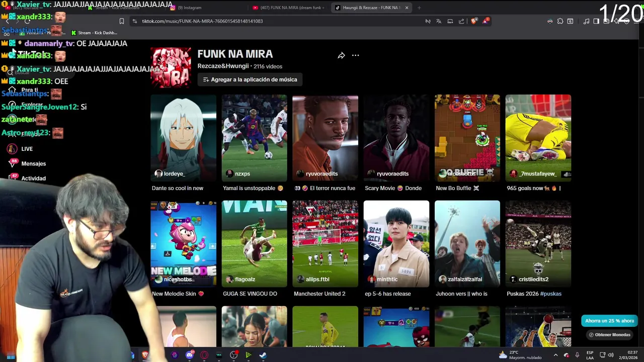The image size is (644, 362).
Task: Open the Brave Shields lion icon
Action: (473, 21)
